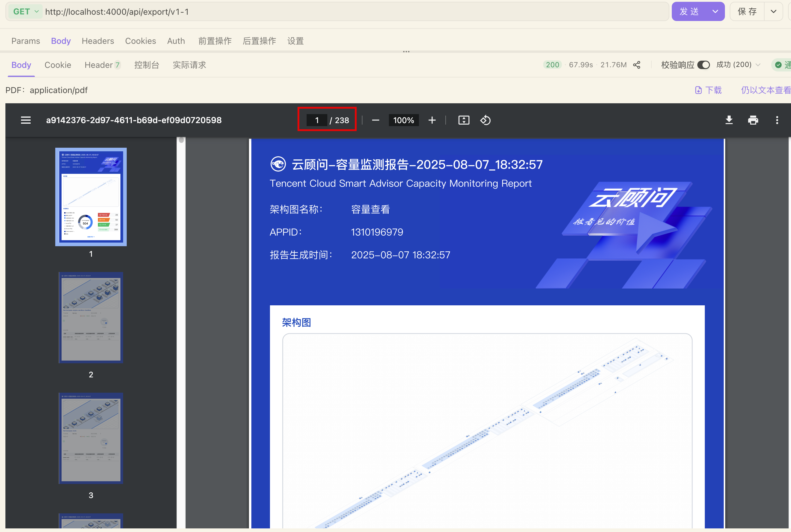Click the 21.76M response size

[x=613, y=65]
